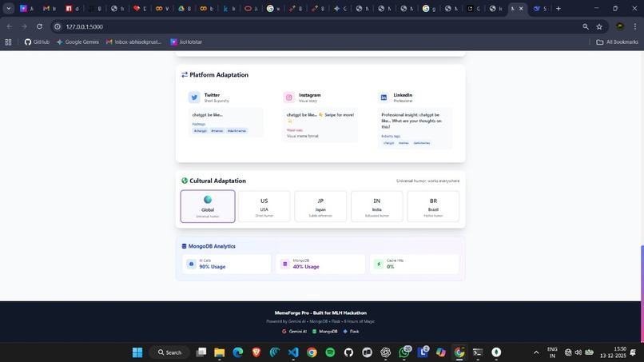Click the MongoDB footer badge
This screenshot has width=644, height=362.
[325, 331]
